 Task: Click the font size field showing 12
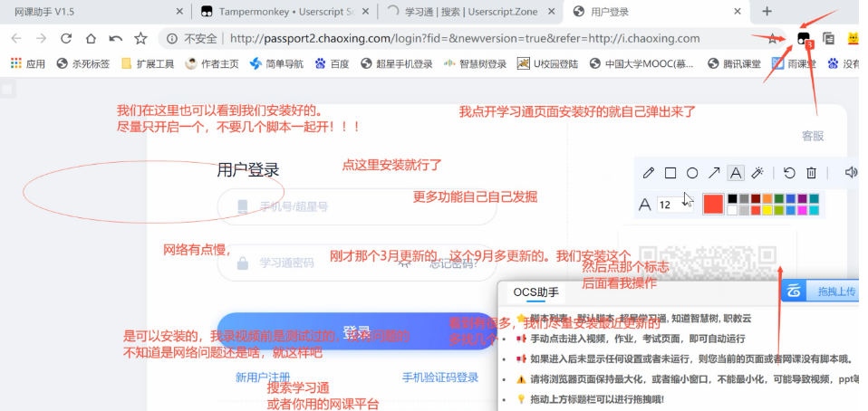click(x=666, y=205)
